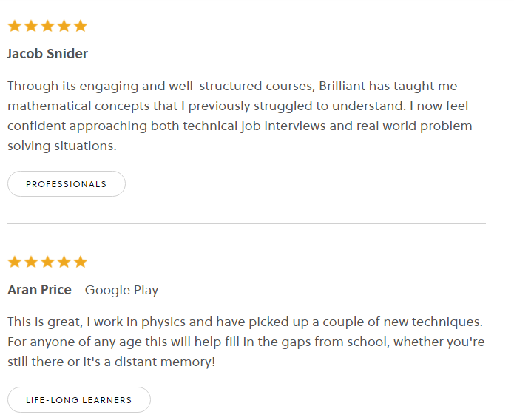Click the second star of Jacob Snider's review
The image size is (514, 420).
(31, 27)
